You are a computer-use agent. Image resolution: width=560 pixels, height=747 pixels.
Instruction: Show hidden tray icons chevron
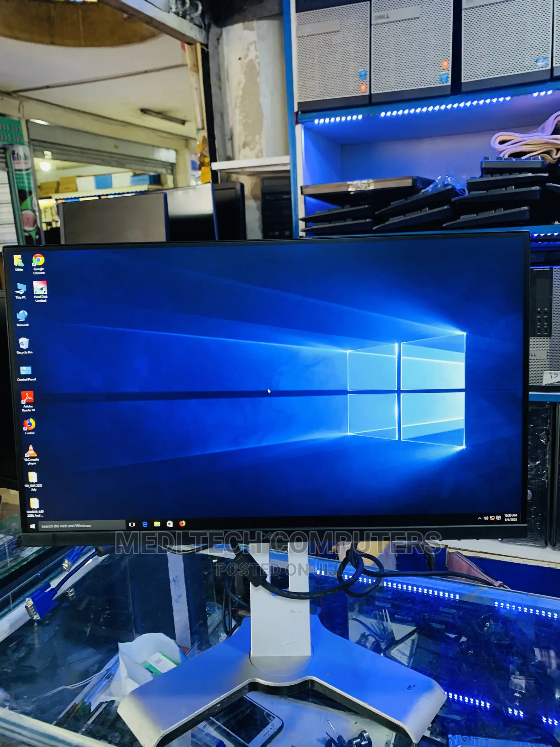click(x=479, y=518)
